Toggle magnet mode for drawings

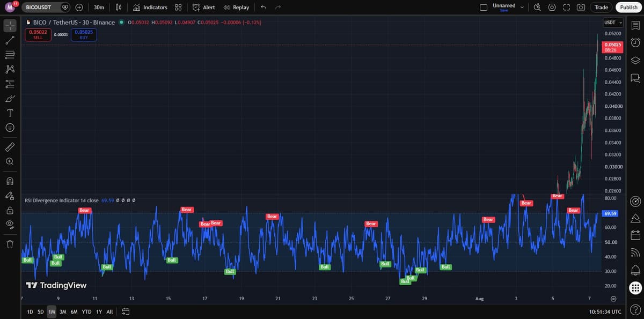10,181
